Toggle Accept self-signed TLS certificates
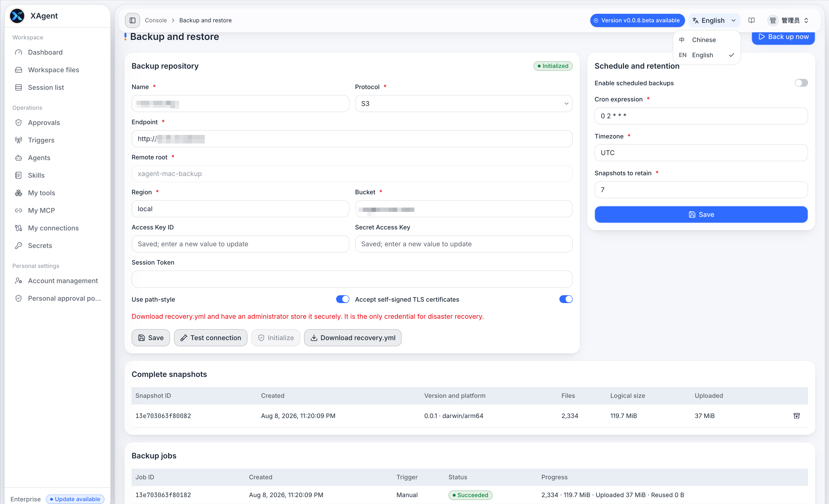The height and width of the screenshot is (504, 829). tap(566, 299)
